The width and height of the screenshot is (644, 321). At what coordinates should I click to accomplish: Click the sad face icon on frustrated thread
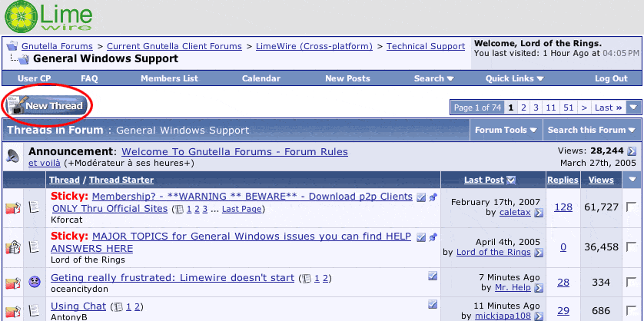coord(35,282)
